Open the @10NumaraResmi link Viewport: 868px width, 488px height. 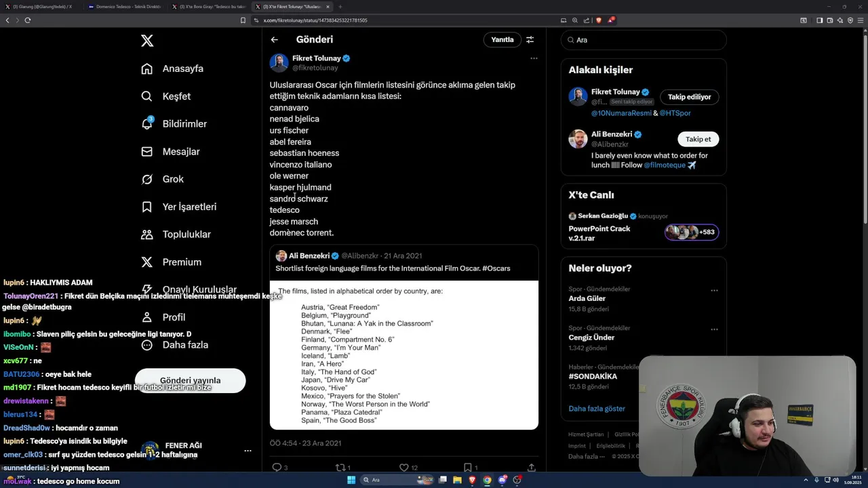(621, 113)
